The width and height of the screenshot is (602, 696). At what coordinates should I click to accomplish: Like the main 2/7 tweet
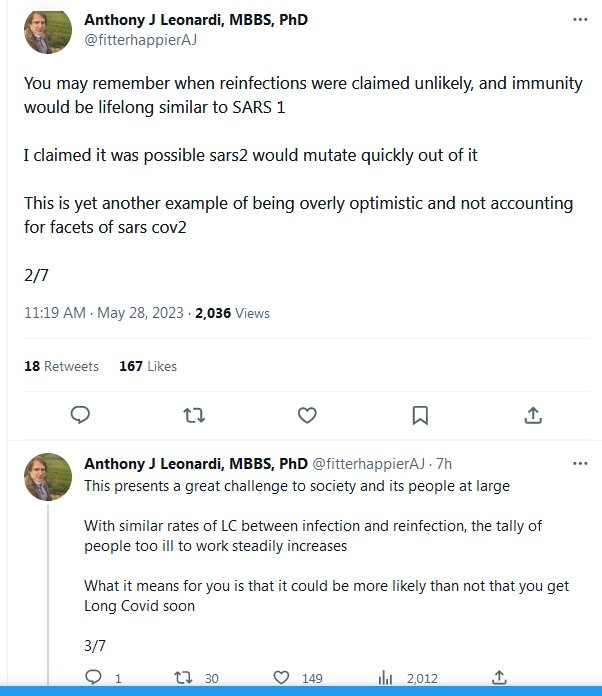308,415
